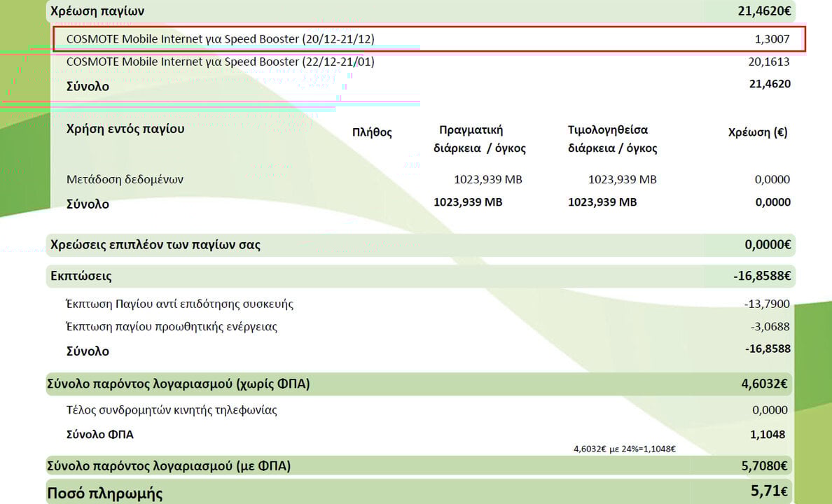
Task: Click the "Τιμολογηθείσα διάρκεια / όγκος" column header
Action: [x=612, y=139]
